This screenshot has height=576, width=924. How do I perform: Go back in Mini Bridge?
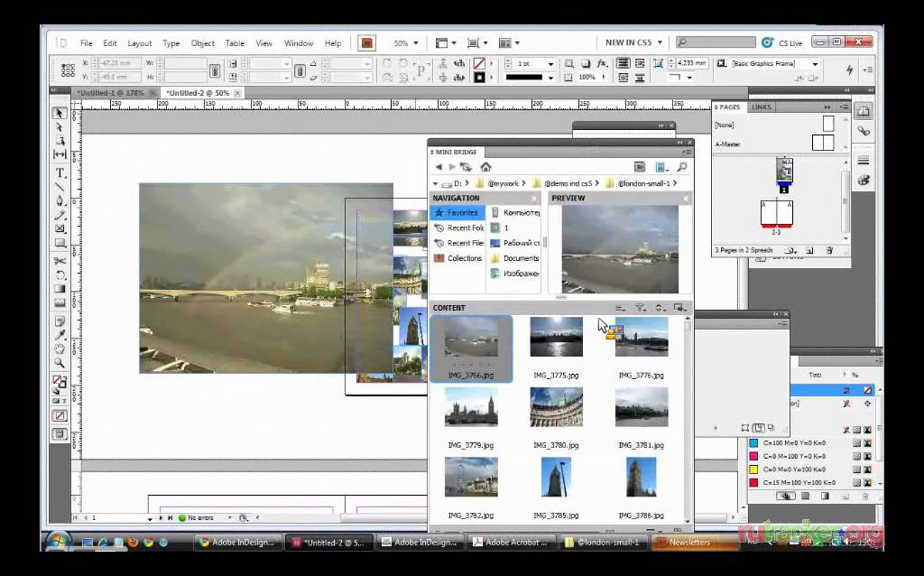(439, 167)
